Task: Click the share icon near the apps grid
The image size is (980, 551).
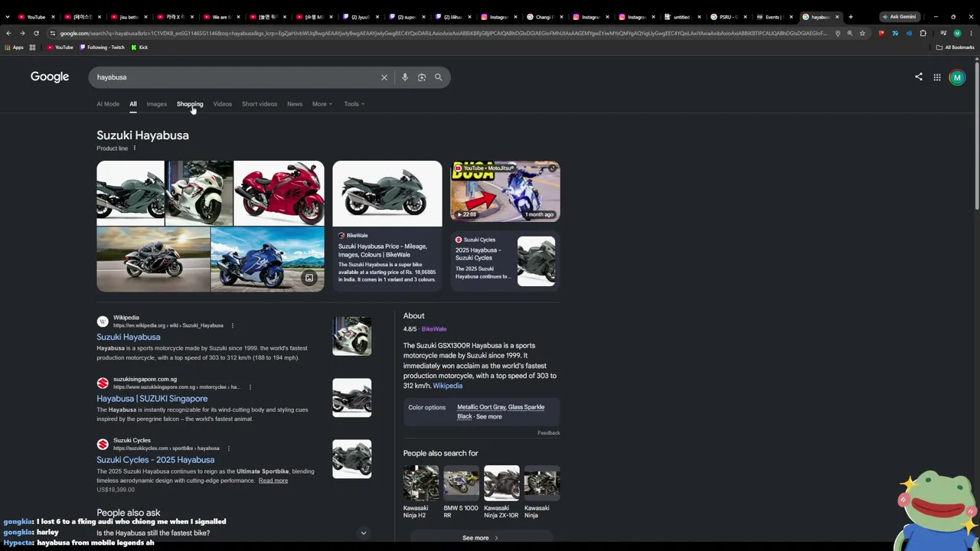Action: [x=919, y=77]
